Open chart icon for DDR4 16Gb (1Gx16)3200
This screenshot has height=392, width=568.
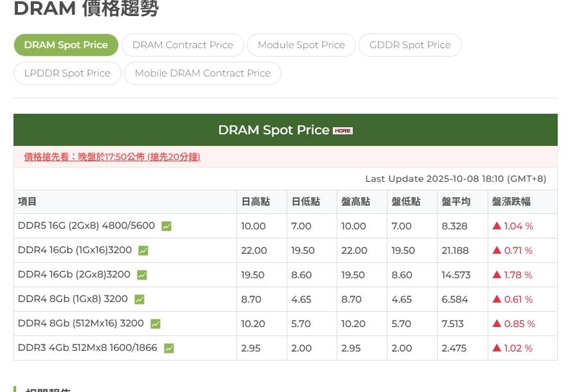coord(143,251)
